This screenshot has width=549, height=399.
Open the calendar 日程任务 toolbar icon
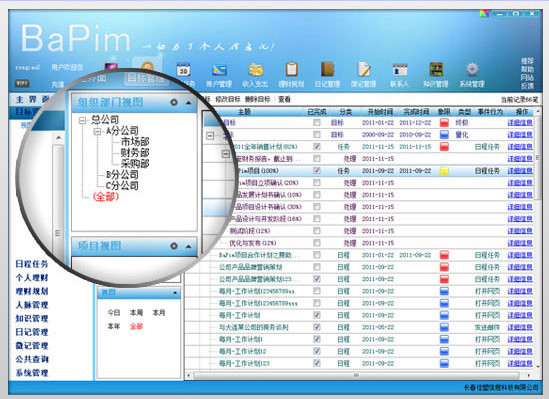point(183,69)
